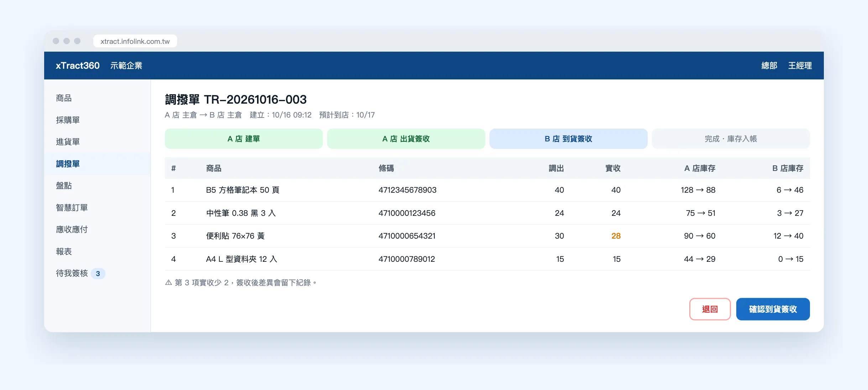Click the A 店庫存 column header
Screen dimensions: 868x390
[700, 168]
